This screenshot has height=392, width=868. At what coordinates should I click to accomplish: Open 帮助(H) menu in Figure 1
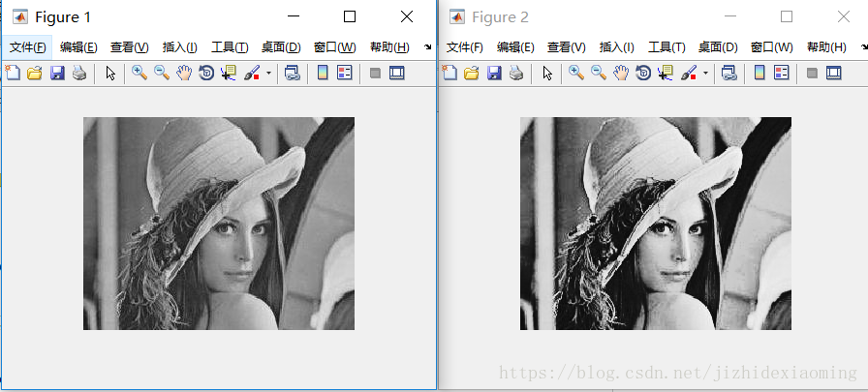click(x=389, y=47)
